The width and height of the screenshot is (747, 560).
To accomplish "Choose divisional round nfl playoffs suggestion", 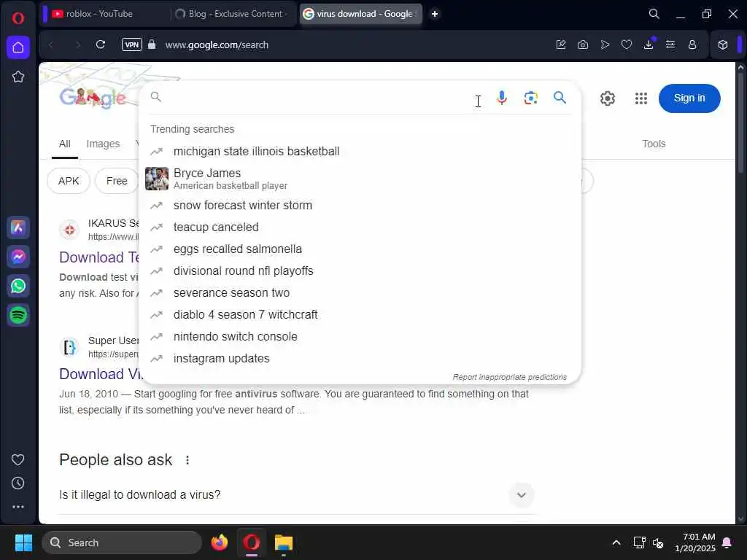I will 360,271.
